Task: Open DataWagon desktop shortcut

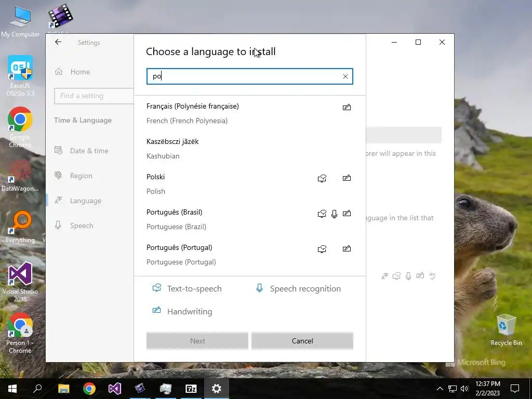Action: (20, 176)
